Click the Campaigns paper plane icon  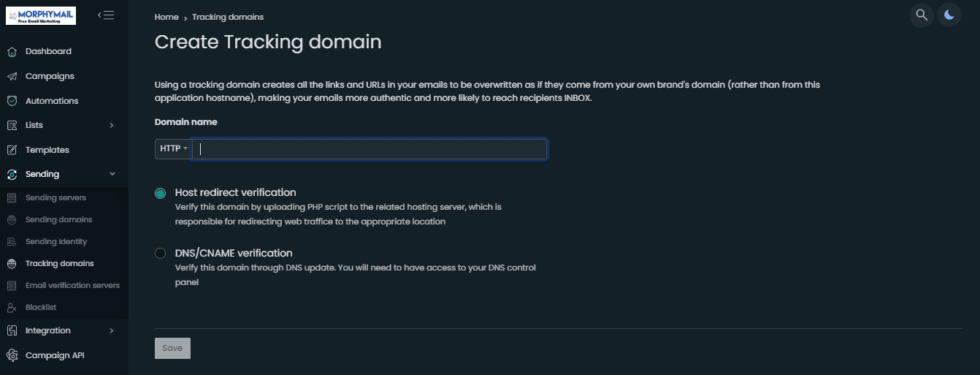click(12, 77)
